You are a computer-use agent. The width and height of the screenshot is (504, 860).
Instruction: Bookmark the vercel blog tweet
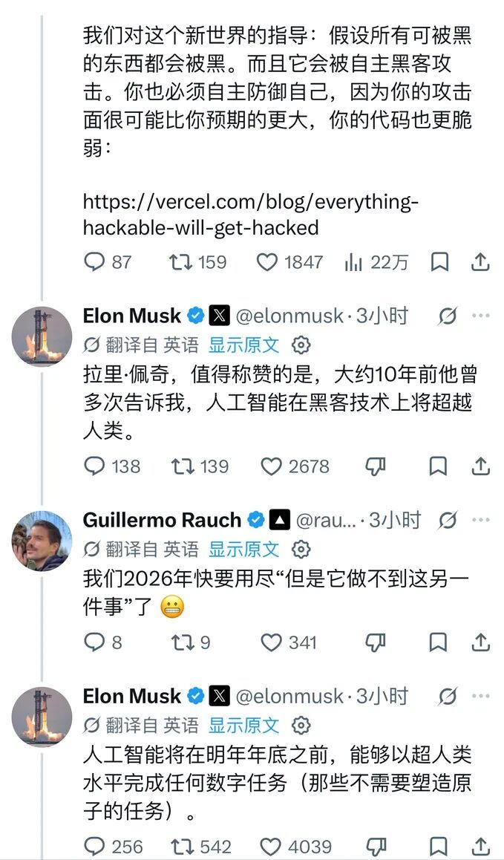pos(439,262)
